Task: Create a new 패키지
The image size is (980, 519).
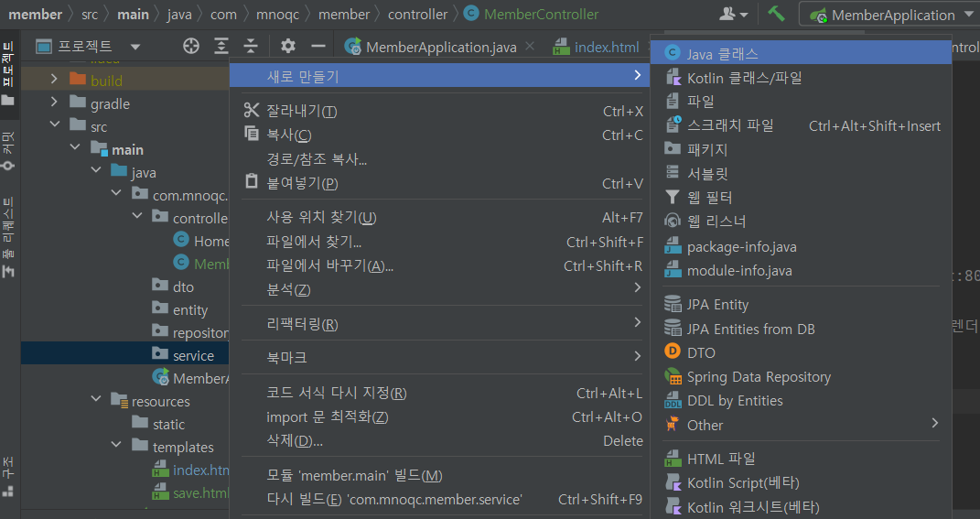Action: (802, 149)
